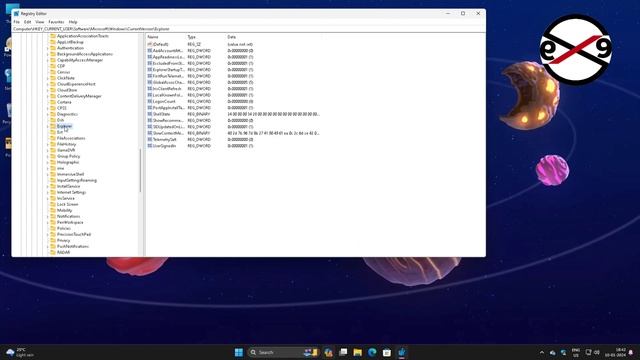Expand the PrecisionTouchPad key
This screenshot has width=640, height=360.
click(x=47, y=234)
